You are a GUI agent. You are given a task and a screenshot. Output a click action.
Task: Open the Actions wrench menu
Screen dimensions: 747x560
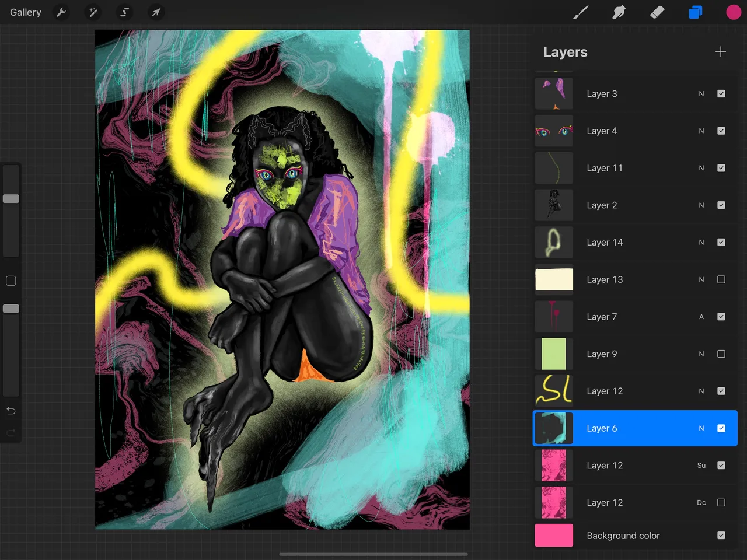coord(61,12)
